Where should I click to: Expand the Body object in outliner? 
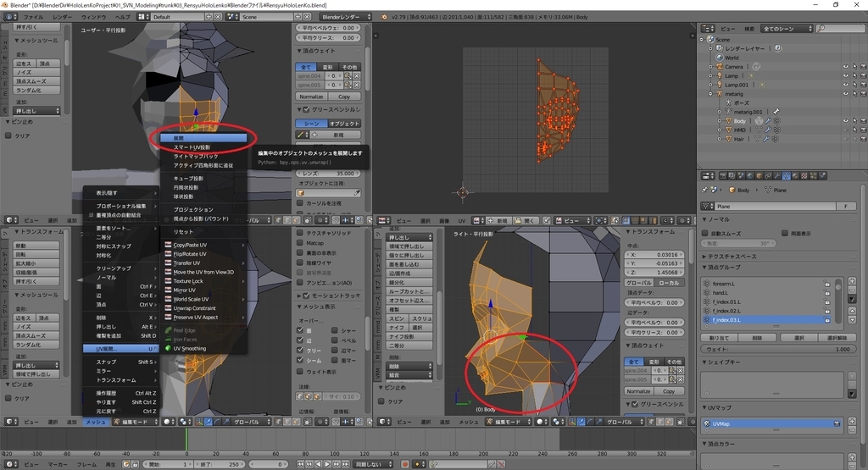[720, 120]
